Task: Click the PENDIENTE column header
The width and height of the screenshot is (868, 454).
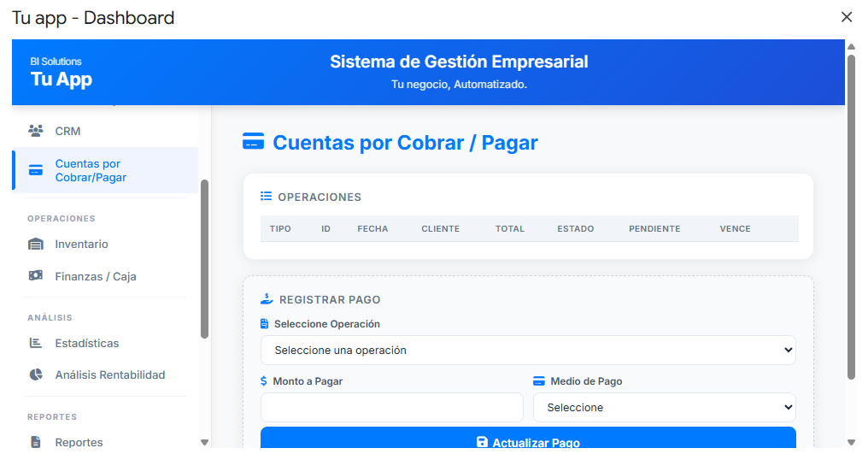Action: 655,228
